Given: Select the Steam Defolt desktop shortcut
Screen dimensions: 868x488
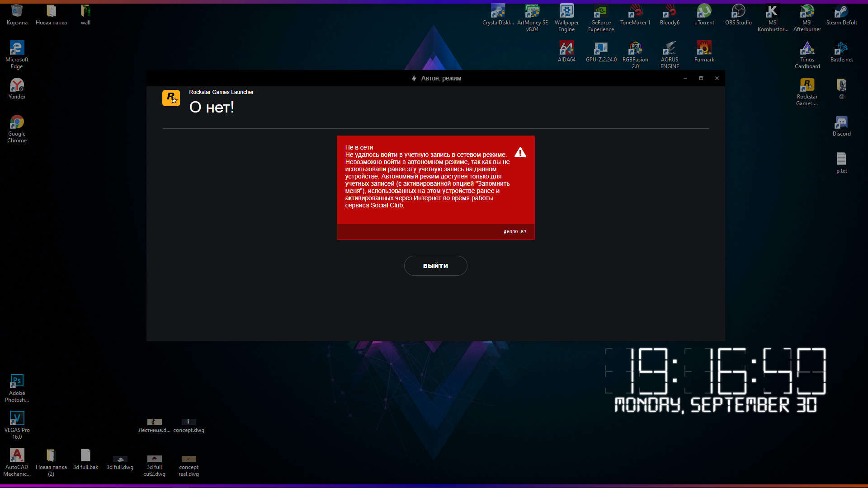Looking at the screenshot, I should (x=841, y=14).
